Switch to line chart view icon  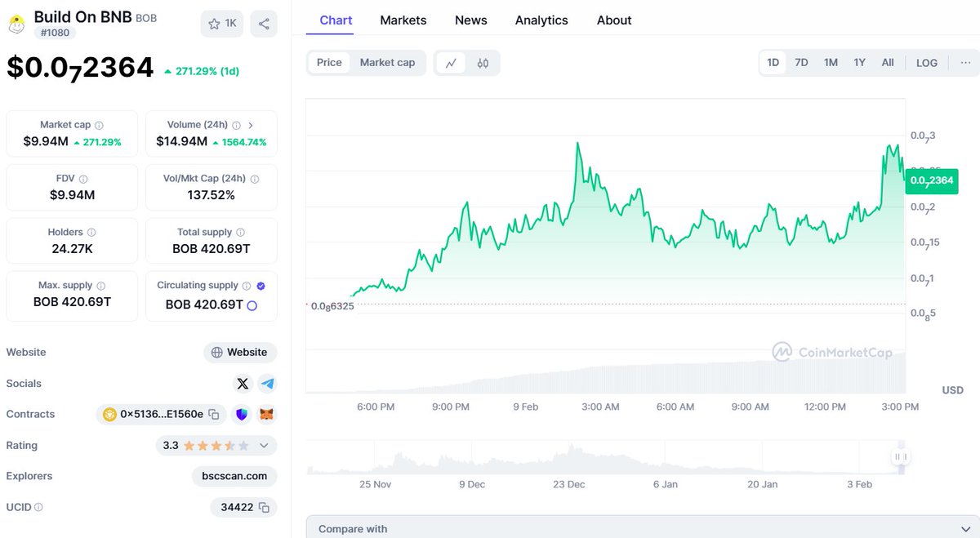click(x=451, y=63)
